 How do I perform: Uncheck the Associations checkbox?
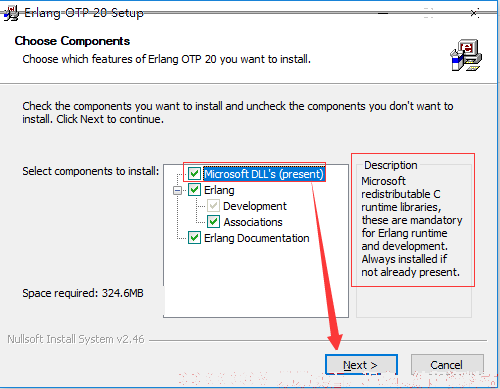tap(213, 222)
